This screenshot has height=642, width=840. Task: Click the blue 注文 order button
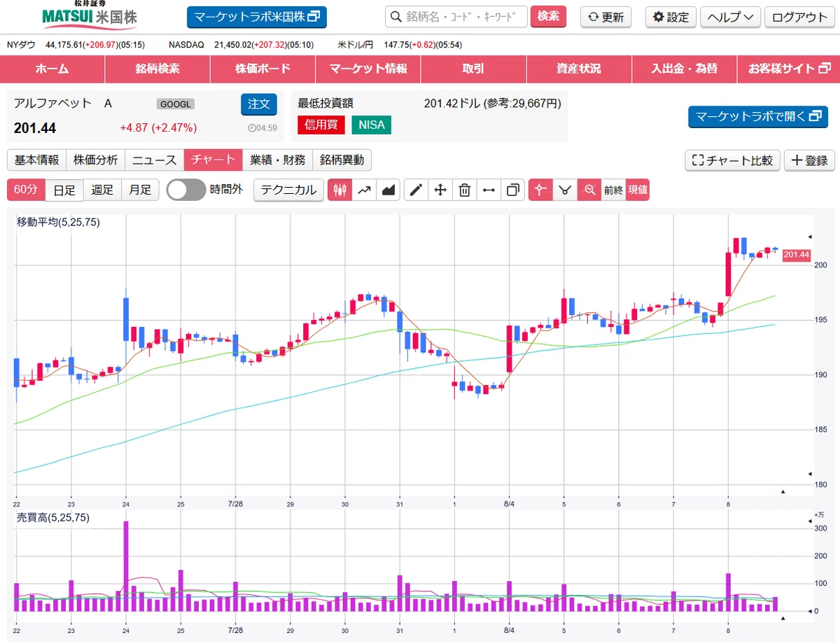click(x=259, y=104)
